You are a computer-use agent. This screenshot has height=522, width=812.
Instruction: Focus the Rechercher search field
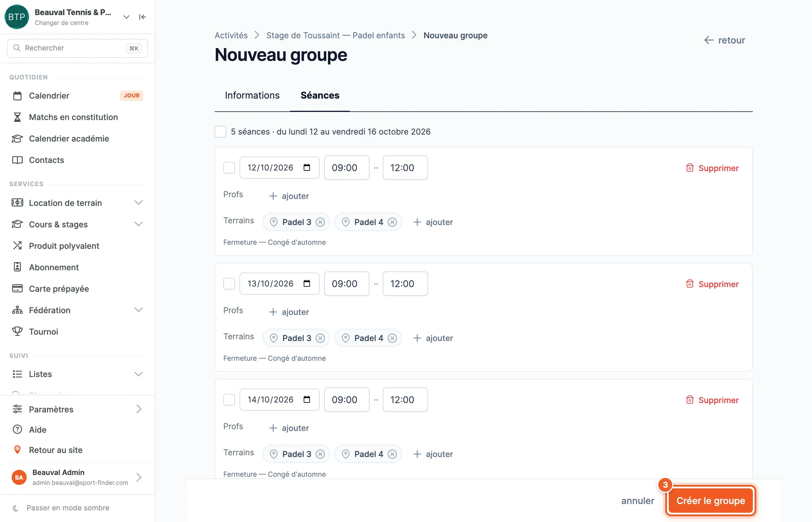click(x=77, y=48)
